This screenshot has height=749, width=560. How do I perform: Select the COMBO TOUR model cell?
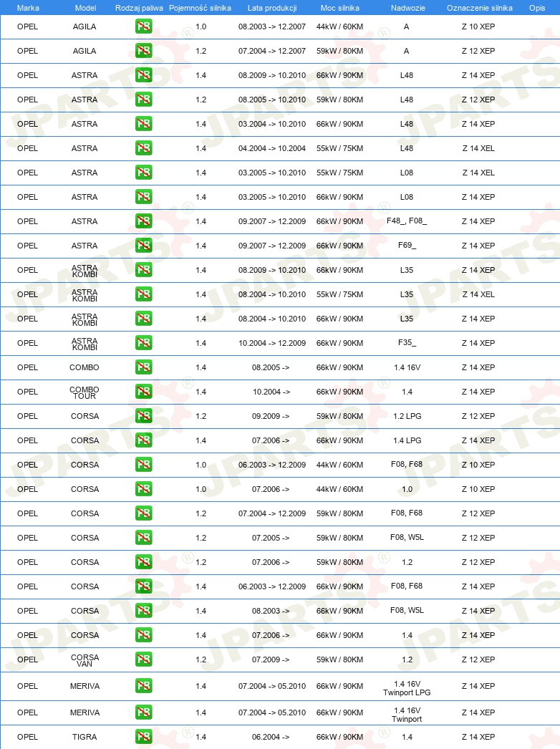[85, 392]
